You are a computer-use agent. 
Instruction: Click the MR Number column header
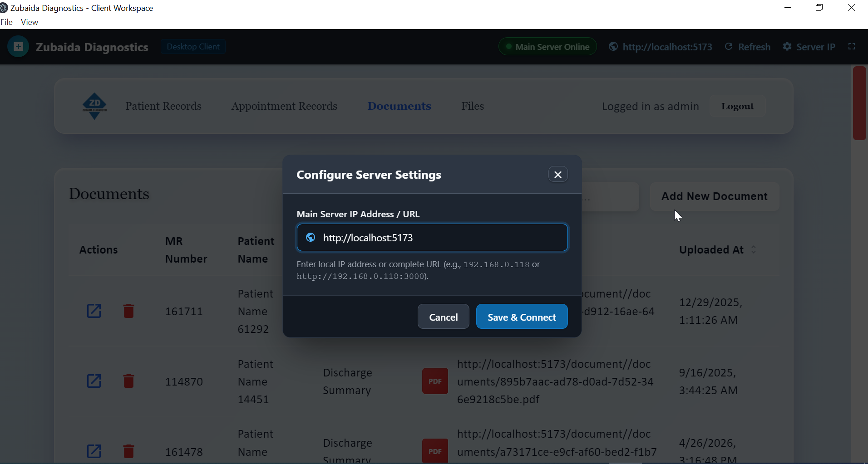[186, 250]
